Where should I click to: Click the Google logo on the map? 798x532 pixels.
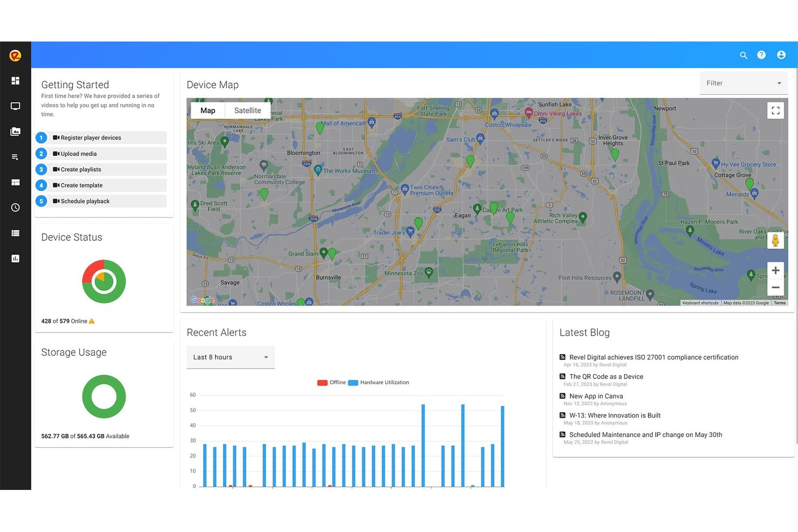point(202,300)
